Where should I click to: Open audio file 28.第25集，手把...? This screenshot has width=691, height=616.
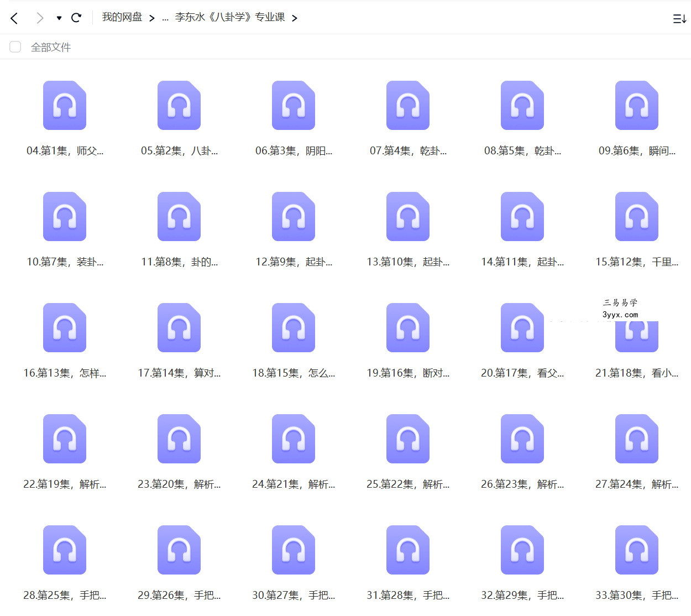[x=65, y=550]
